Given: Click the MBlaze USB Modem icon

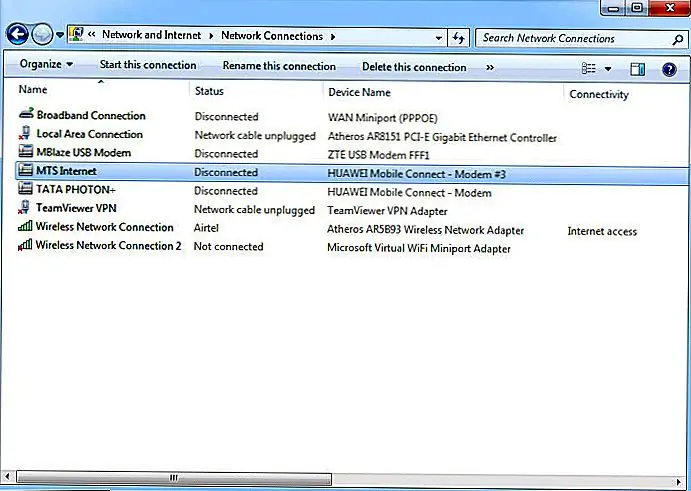Looking at the screenshot, I should tap(25, 153).
